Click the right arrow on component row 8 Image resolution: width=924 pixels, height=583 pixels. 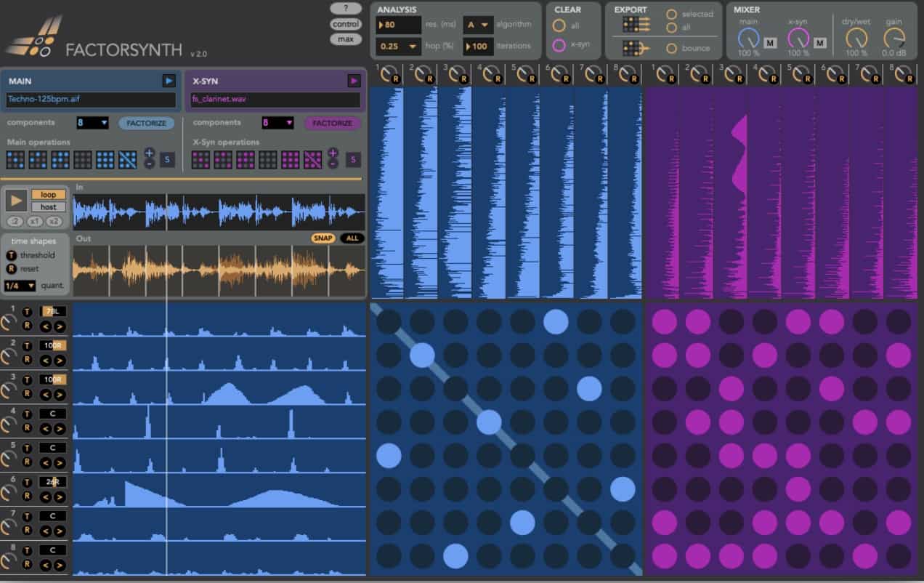click(x=60, y=565)
